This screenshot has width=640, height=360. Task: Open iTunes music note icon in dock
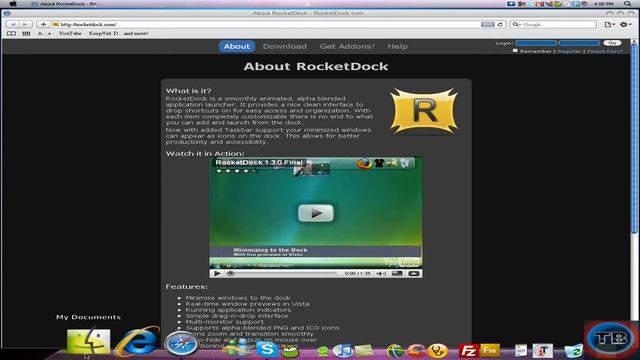click(342, 351)
